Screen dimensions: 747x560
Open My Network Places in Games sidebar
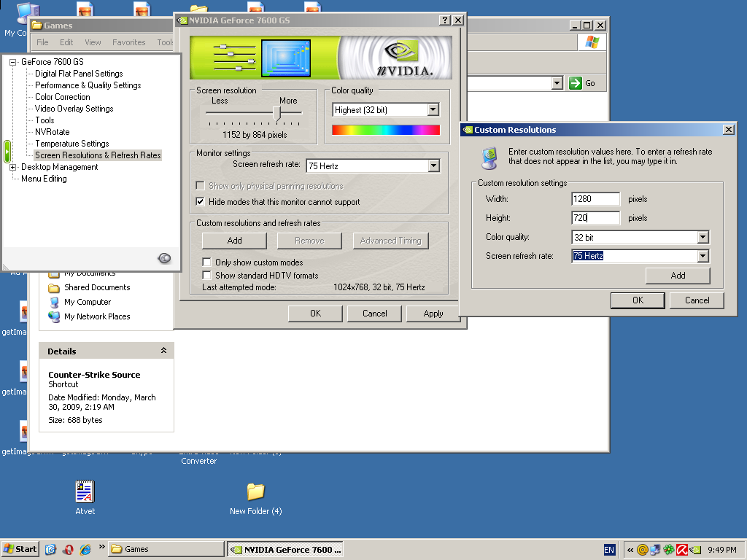[97, 316]
